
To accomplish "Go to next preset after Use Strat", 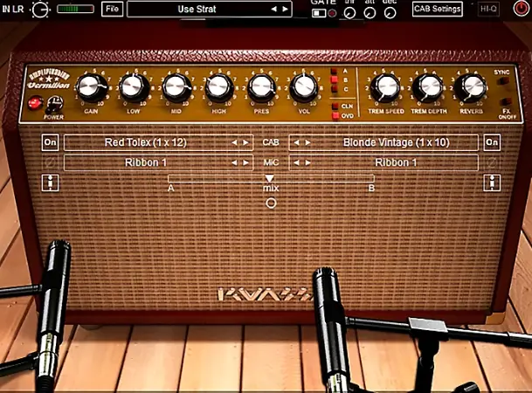I will pyautogui.click(x=285, y=9).
